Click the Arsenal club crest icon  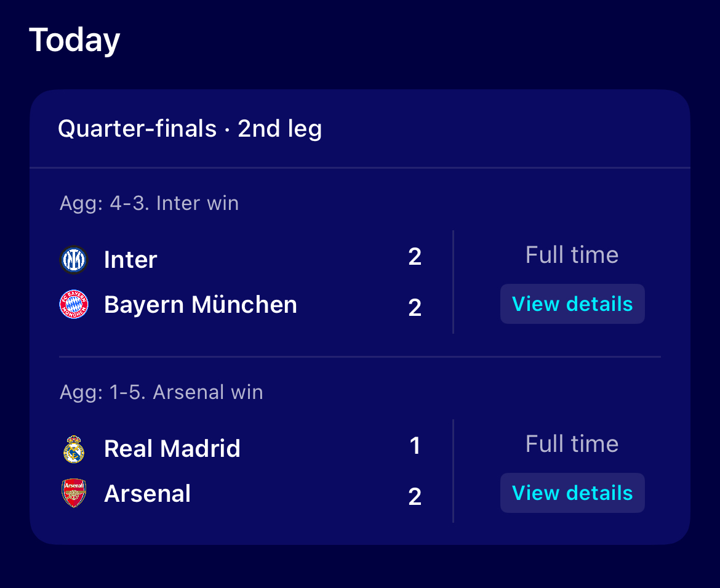pos(74,493)
